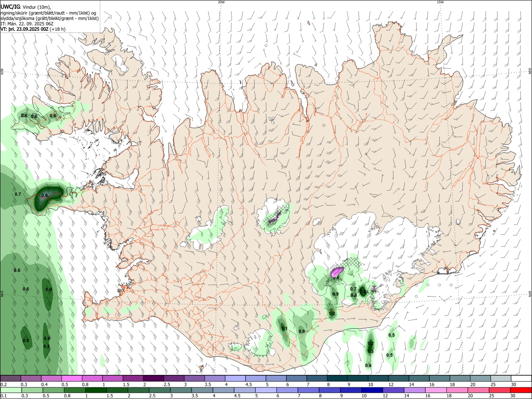The image size is (532, 399).
Task: Click the 3.6 precipitation value on Snæfellsnes
Action: click(x=45, y=195)
